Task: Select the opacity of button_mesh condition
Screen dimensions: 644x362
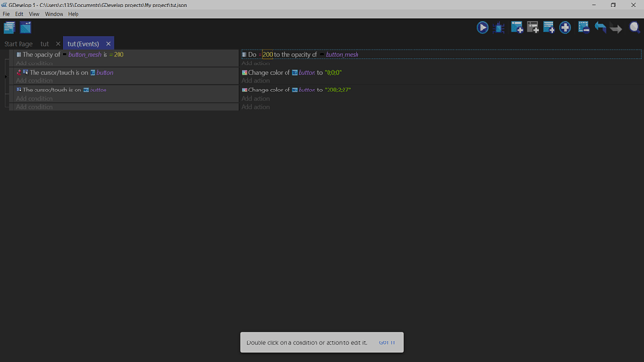Action: [70, 55]
